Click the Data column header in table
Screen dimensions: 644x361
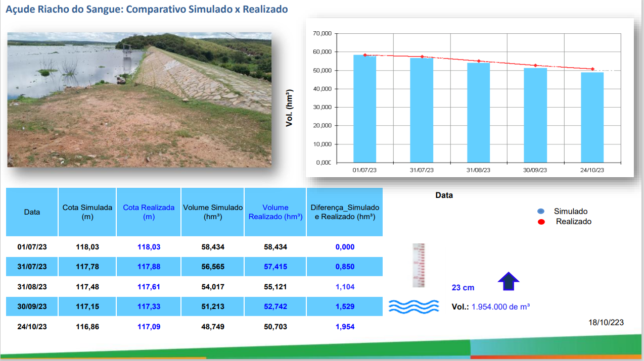32,212
